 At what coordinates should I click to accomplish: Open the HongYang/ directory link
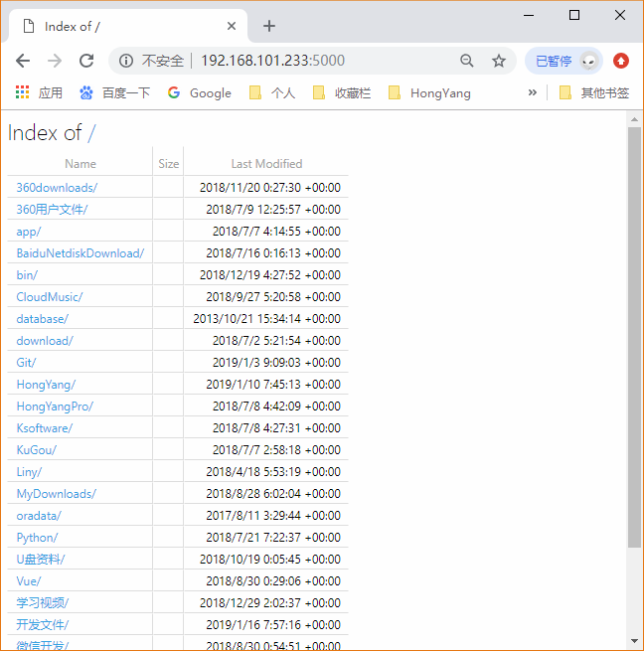46,385
